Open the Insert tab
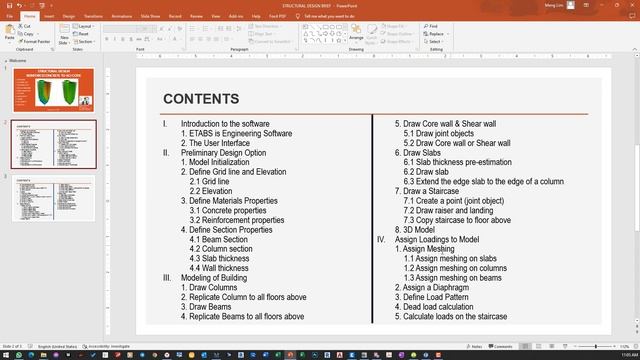The width and height of the screenshot is (640, 360). point(49,16)
